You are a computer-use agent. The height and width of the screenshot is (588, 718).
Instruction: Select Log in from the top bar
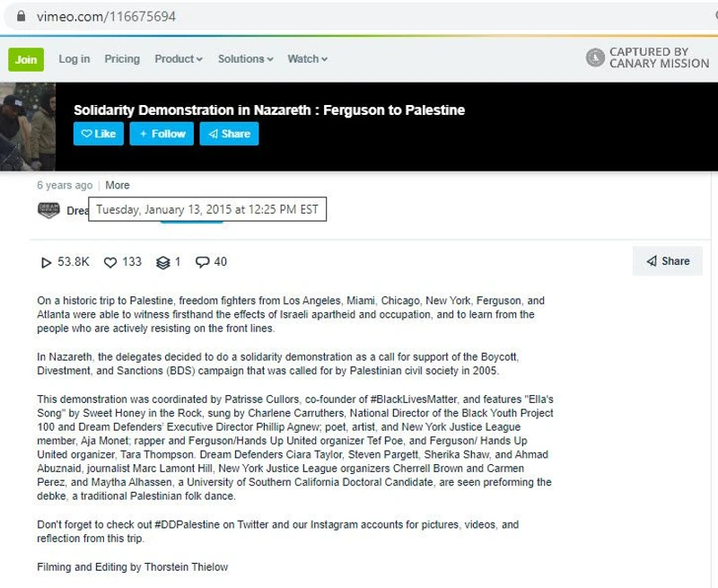click(74, 59)
